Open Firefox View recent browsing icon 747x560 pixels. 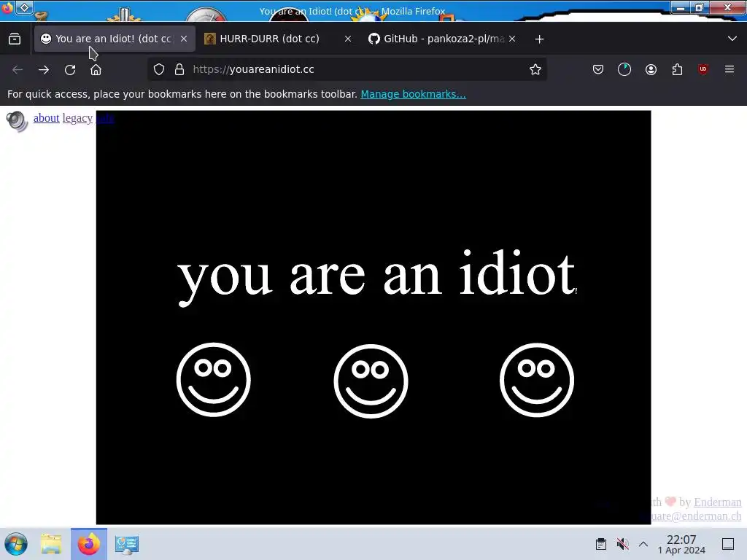coord(15,39)
